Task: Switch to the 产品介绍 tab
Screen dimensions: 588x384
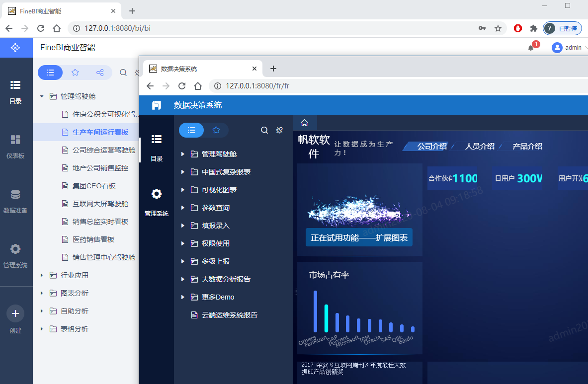Action: [527, 146]
